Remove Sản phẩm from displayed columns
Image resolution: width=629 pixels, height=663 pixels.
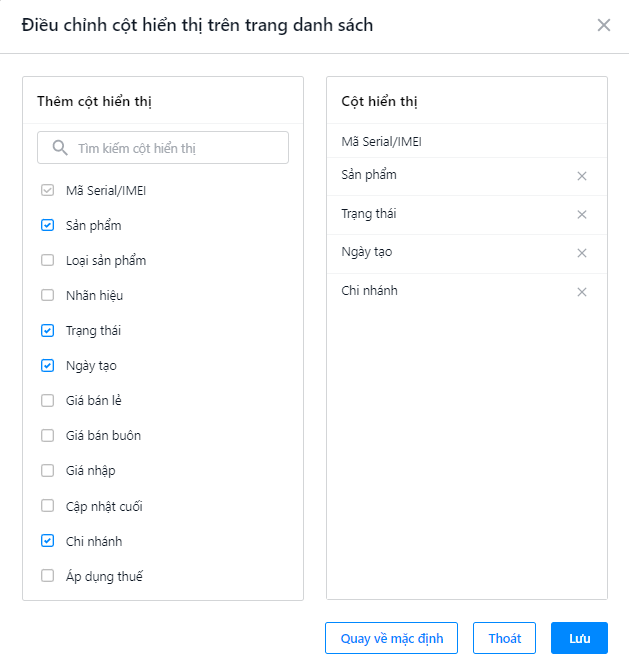coord(582,176)
